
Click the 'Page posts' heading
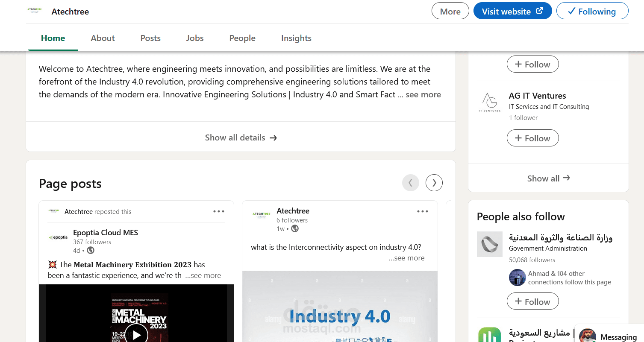70,184
